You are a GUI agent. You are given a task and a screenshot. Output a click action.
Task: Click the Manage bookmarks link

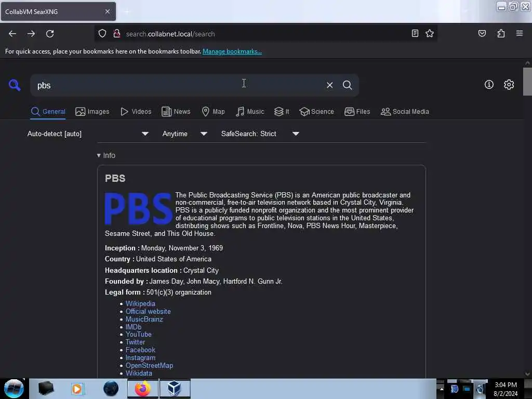[232, 51]
